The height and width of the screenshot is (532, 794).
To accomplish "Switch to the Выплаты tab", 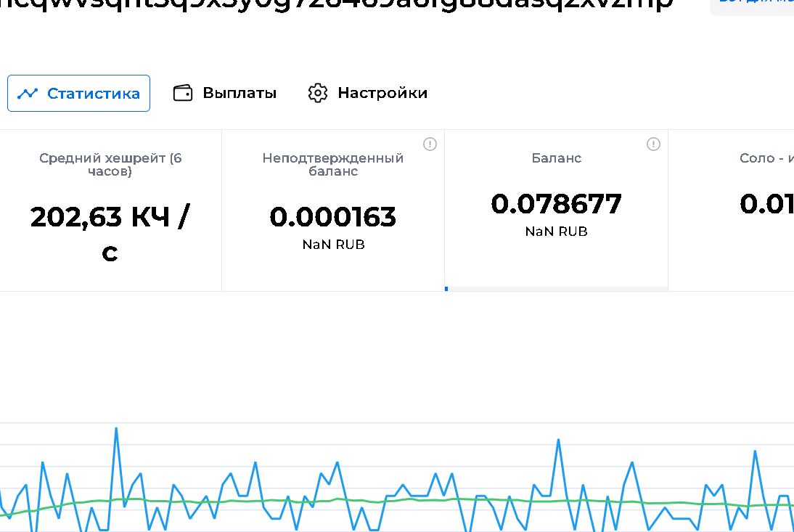I will (x=225, y=93).
